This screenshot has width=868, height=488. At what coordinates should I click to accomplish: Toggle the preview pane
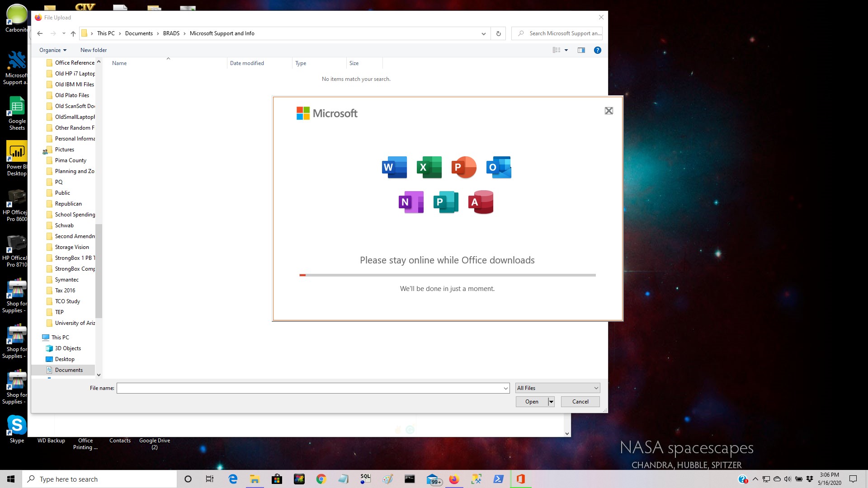click(581, 50)
